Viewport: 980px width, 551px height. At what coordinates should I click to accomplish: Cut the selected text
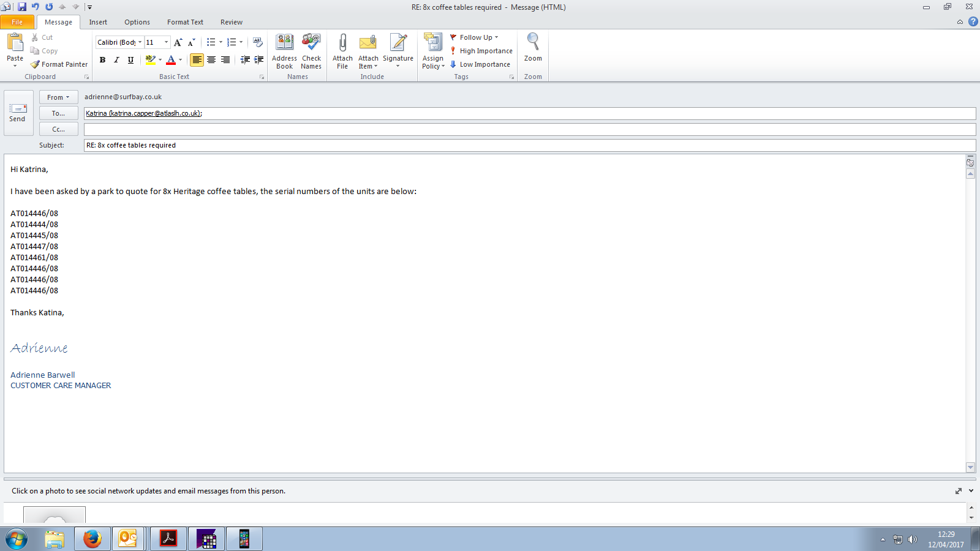pos(42,37)
